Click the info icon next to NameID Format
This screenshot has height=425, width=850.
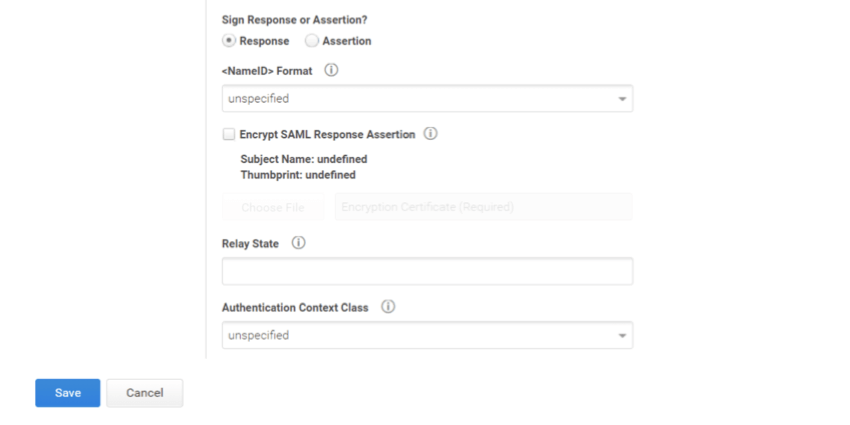pos(332,71)
